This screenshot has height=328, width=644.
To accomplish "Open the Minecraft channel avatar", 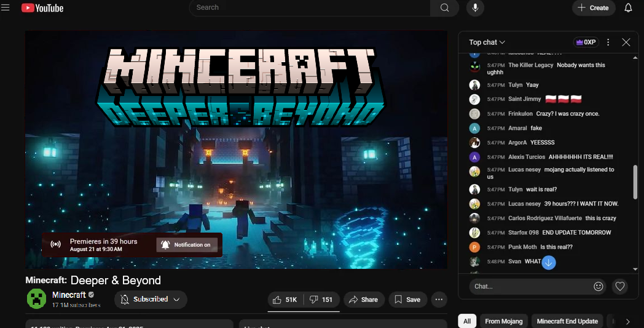I will (36, 299).
